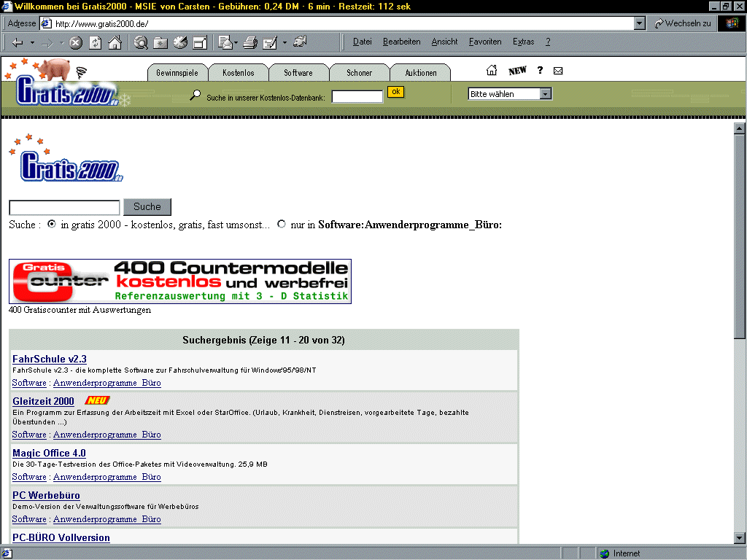The width and height of the screenshot is (747, 560).
Task: Go to the browser Home page icon
Action: tap(115, 43)
